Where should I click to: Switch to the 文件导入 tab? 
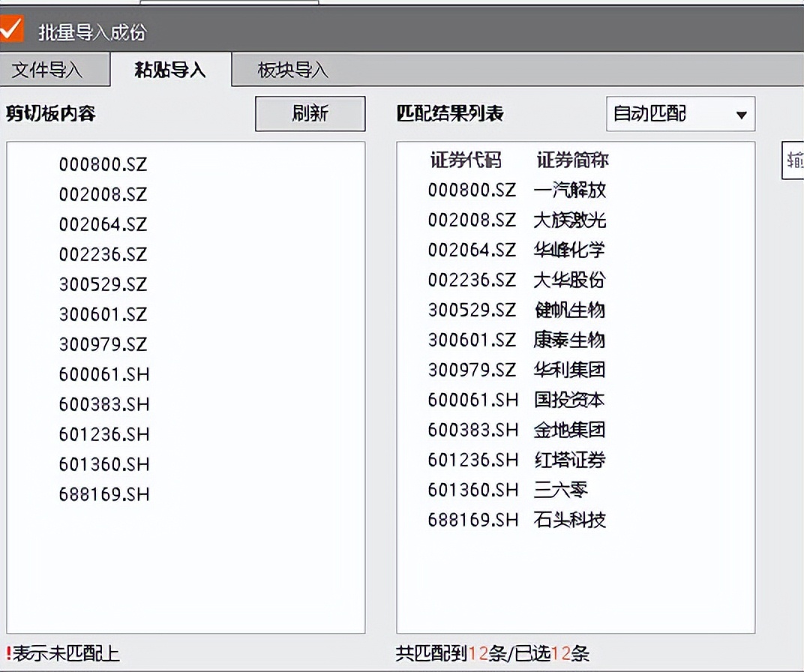click(52, 69)
